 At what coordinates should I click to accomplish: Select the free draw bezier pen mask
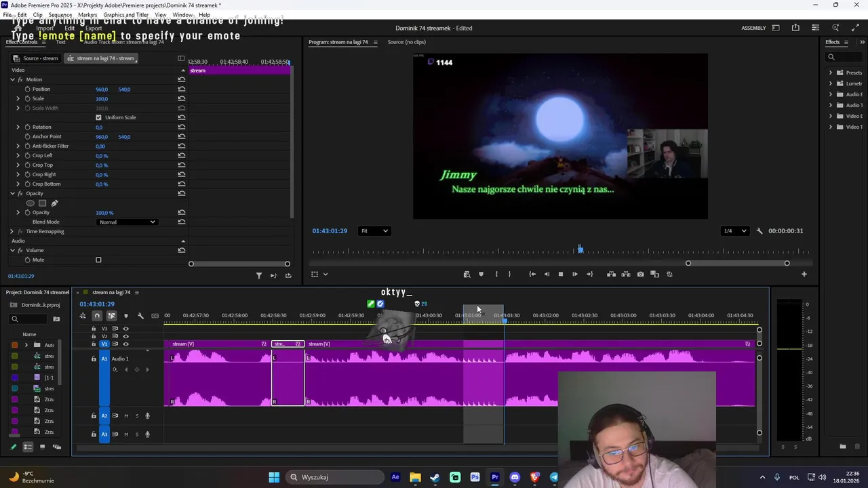tap(54, 203)
